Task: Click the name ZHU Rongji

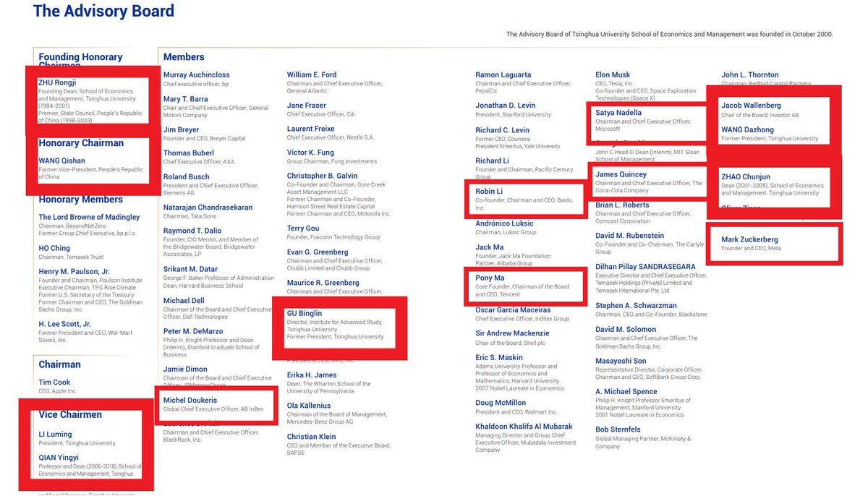Action: pos(57,82)
